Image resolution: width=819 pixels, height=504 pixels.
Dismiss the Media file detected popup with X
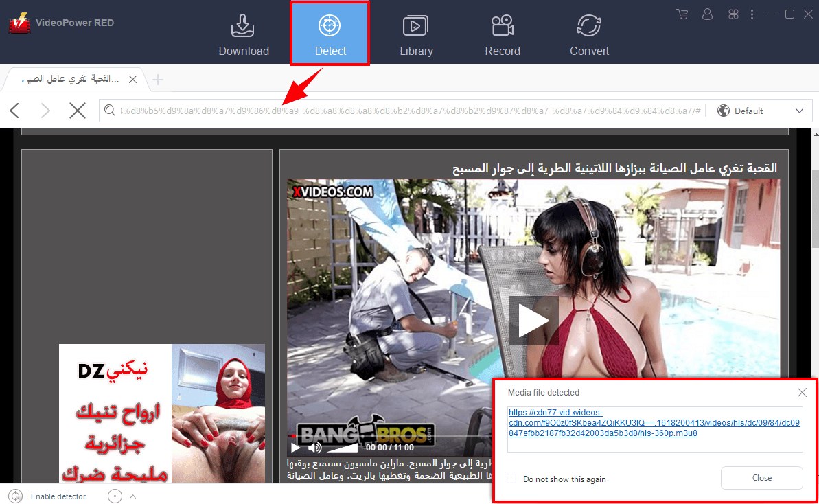[802, 392]
